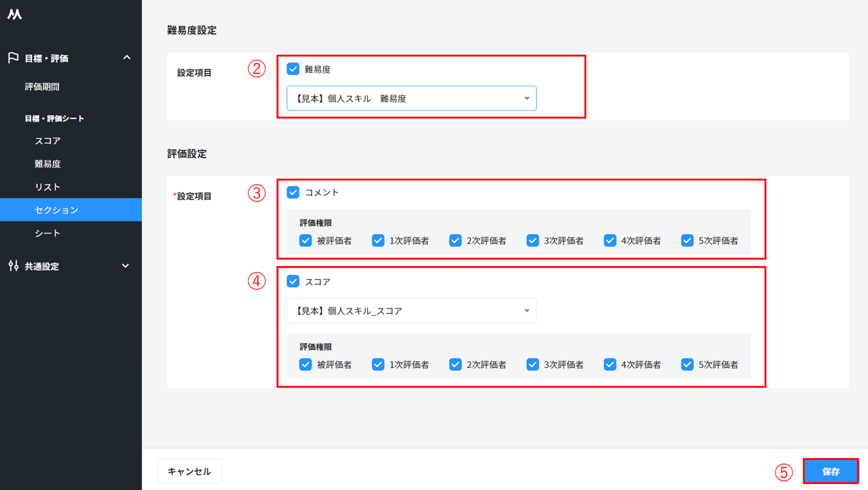Click the flag icon beside 目標・評価
Screen dimensions: 868x490
[13, 58]
